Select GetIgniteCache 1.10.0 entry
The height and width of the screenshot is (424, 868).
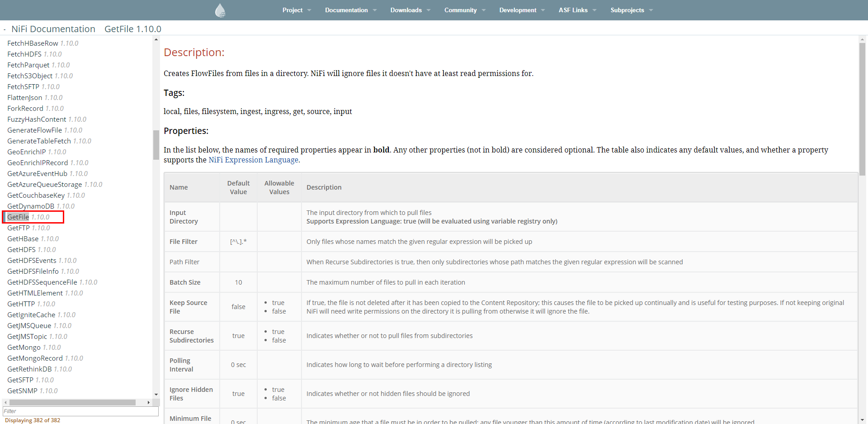[41, 315]
